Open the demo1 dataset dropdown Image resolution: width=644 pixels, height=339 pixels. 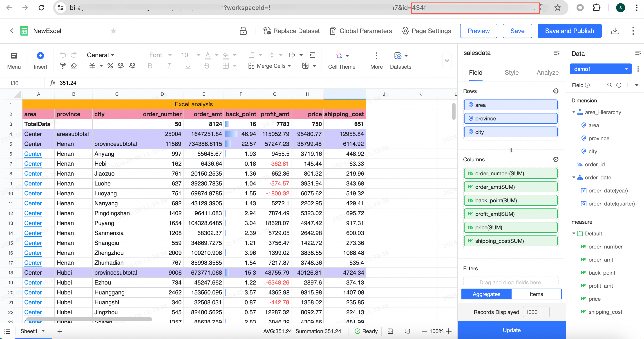[x=601, y=69]
